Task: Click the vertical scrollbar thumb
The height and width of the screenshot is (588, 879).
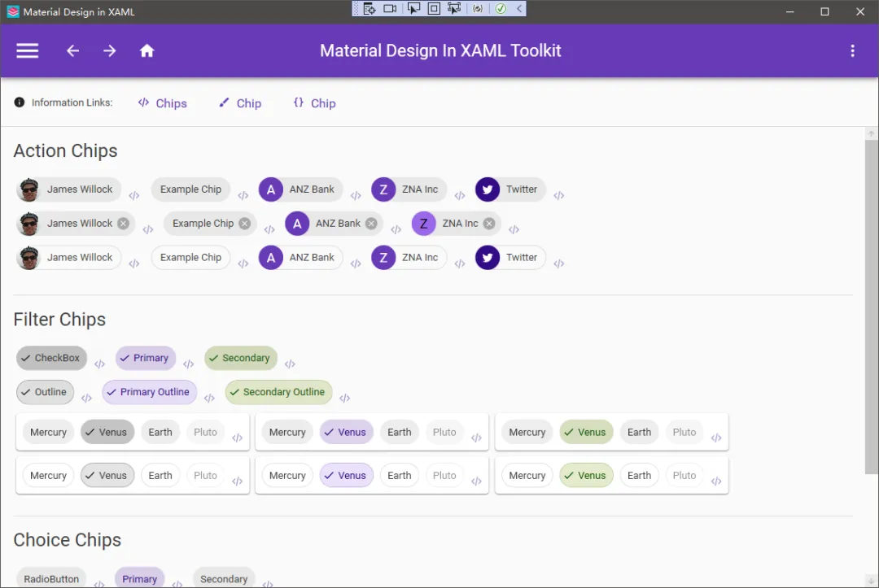Action: pyautogui.click(x=871, y=307)
